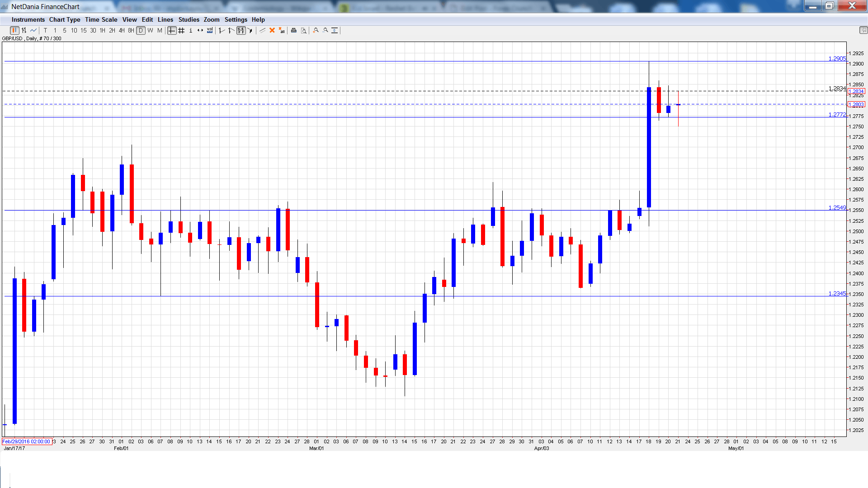
Task: Open the Instruments menu
Action: coord(28,19)
